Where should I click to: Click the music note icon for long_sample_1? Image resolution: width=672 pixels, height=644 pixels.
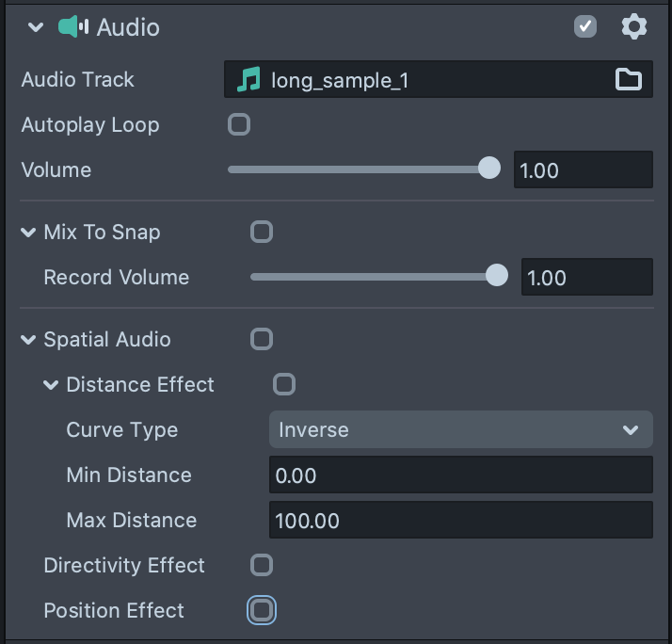pyautogui.click(x=248, y=80)
